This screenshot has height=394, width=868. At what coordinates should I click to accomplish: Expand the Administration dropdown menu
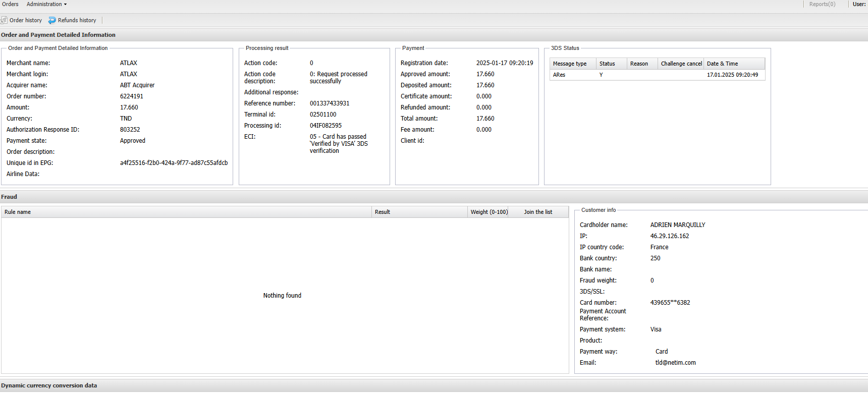pos(46,4)
